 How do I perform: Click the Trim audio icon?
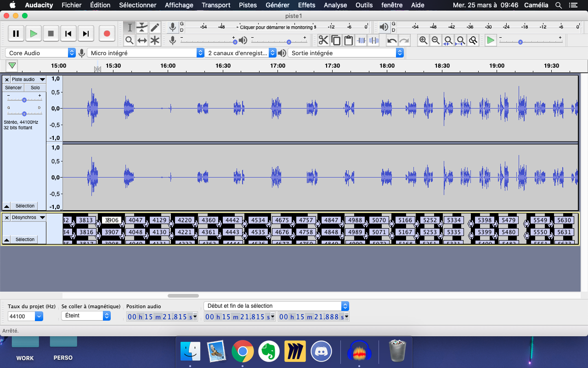tap(362, 40)
